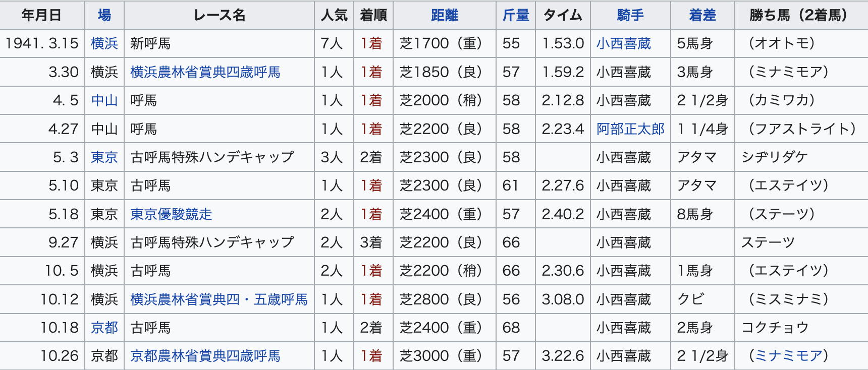
Task: Click the コクチョウ winner cell
Action: [x=775, y=328]
